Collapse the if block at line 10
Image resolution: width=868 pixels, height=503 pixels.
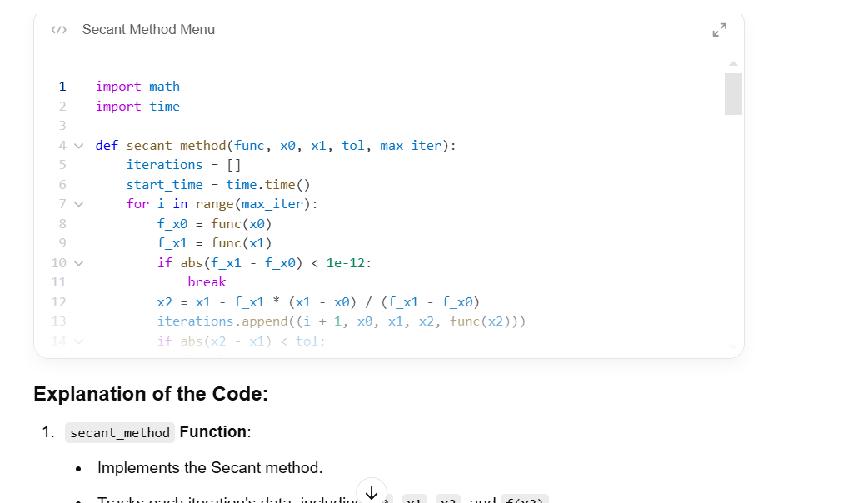(x=79, y=263)
